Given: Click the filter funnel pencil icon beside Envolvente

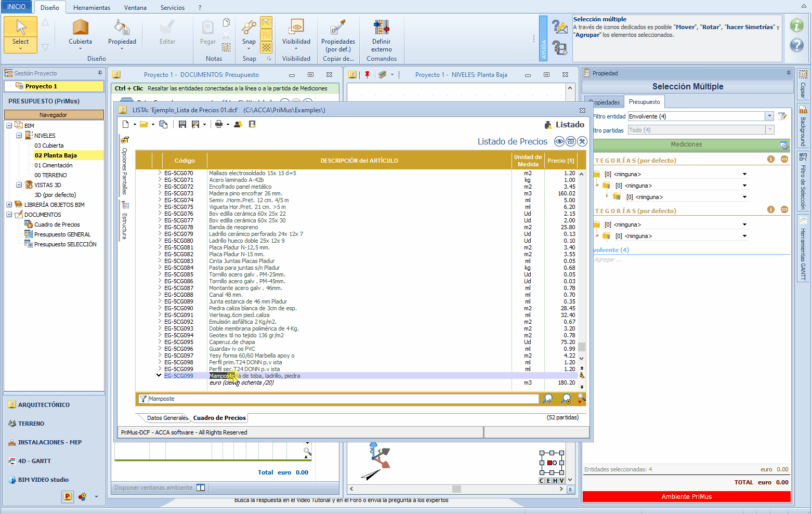Looking at the screenshot, I should [782, 116].
